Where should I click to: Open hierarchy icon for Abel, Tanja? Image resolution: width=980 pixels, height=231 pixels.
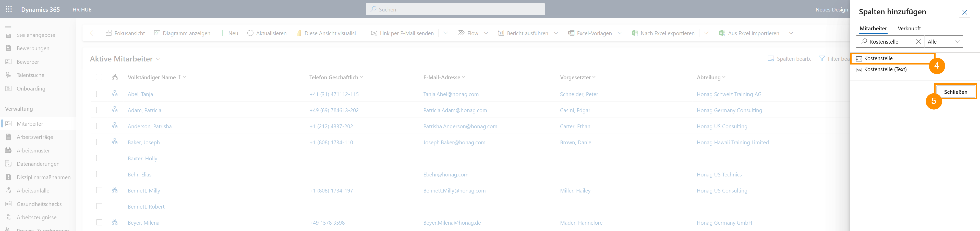[115, 94]
